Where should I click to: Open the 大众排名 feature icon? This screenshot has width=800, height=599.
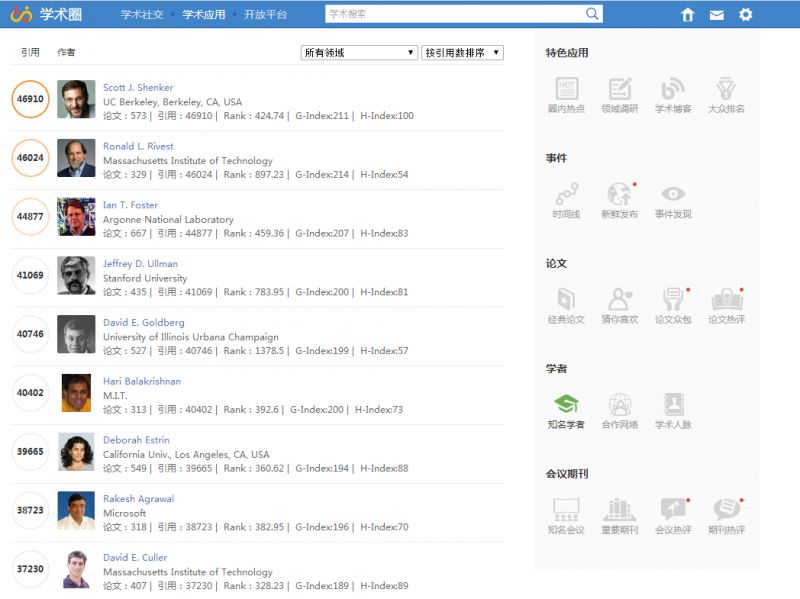(x=727, y=91)
